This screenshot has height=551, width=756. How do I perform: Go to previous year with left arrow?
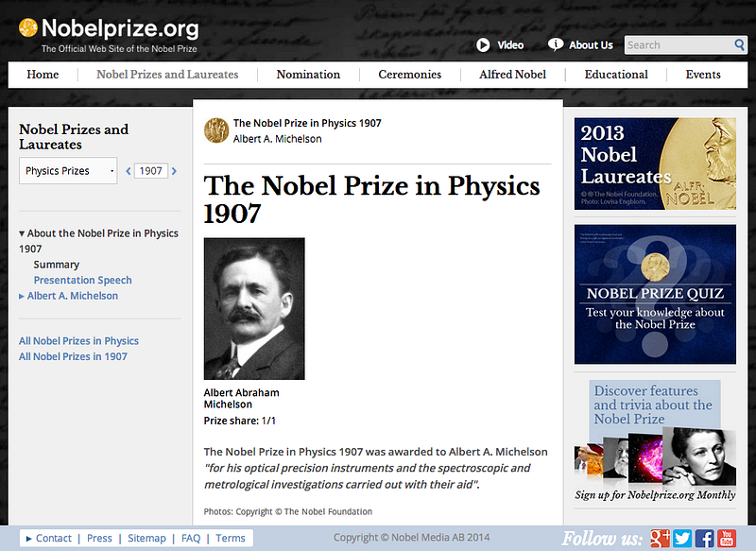point(129,171)
